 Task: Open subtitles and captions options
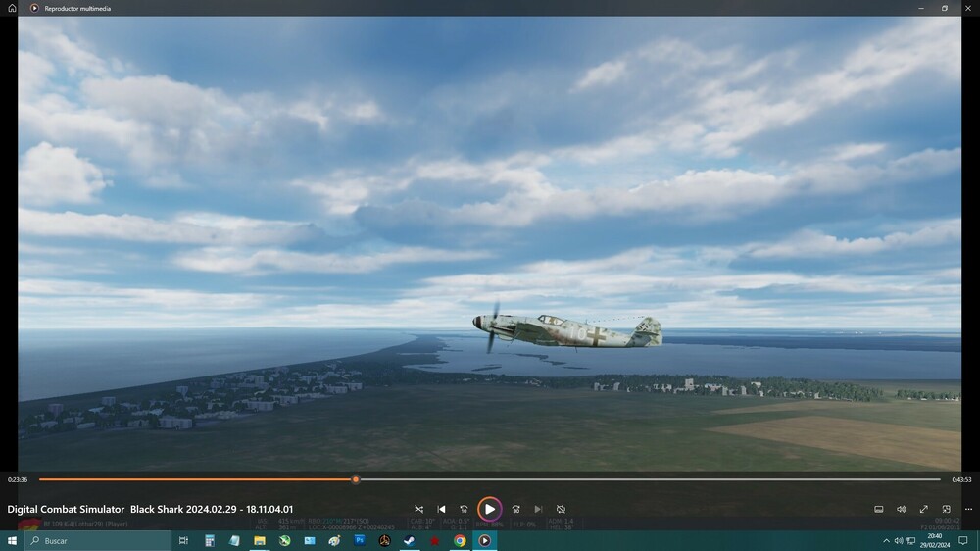(x=879, y=509)
